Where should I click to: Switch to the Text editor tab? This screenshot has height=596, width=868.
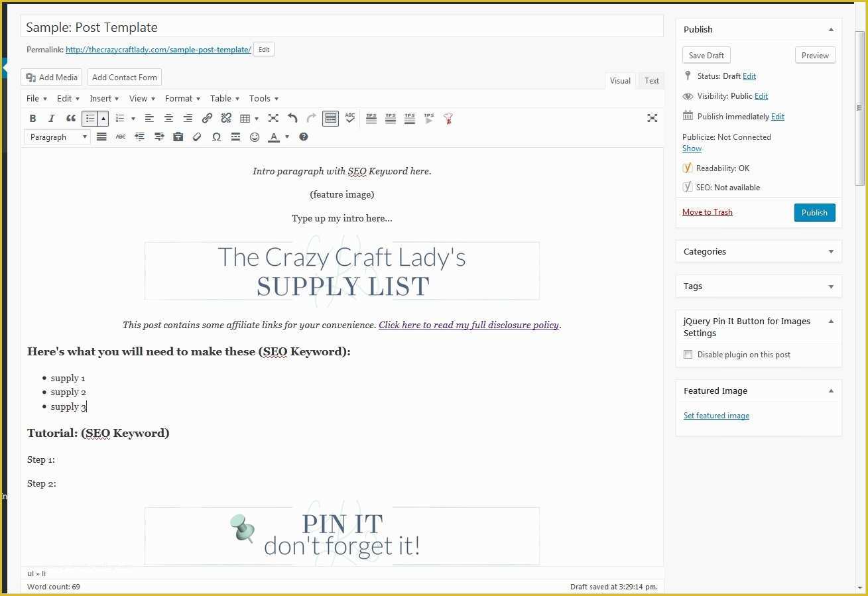tap(652, 81)
